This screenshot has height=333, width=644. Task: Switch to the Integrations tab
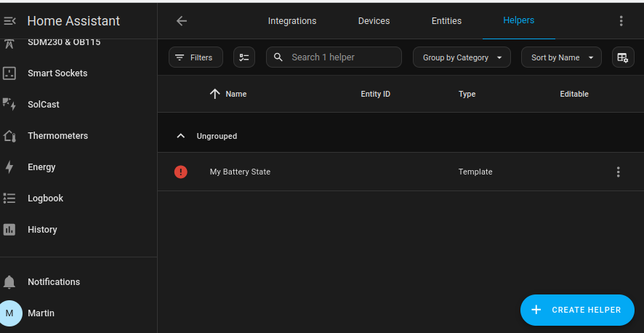(x=292, y=21)
